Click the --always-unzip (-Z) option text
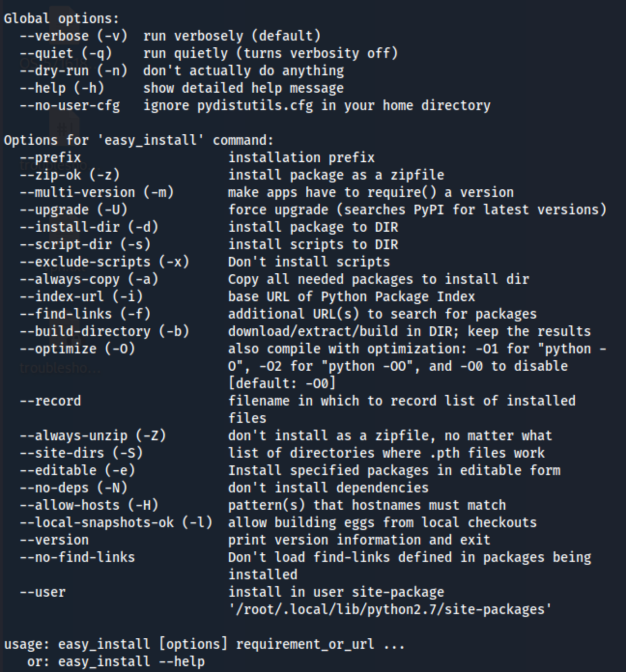This screenshot has height=672, width=626. [x=93, y=436]
